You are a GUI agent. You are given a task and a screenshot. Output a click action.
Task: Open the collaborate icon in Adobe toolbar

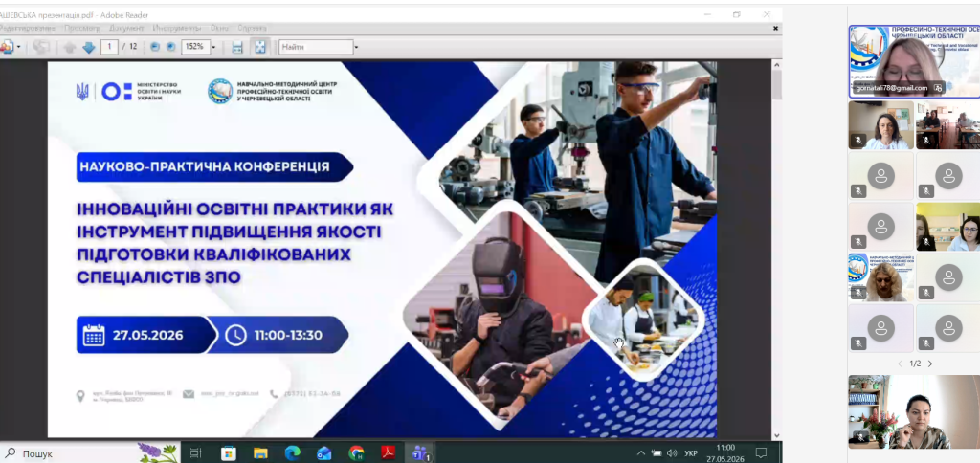(7, 47)
